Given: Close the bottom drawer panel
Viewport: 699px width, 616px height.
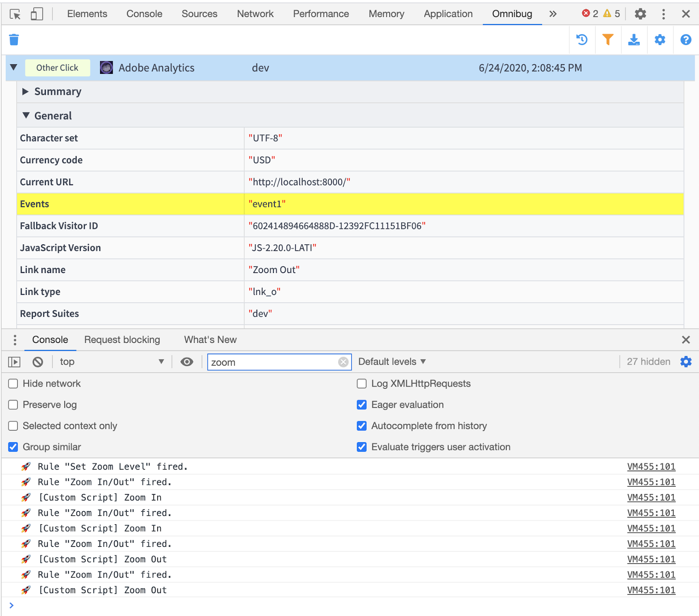Looking at the screenshot, I should (x=686, y=340).
